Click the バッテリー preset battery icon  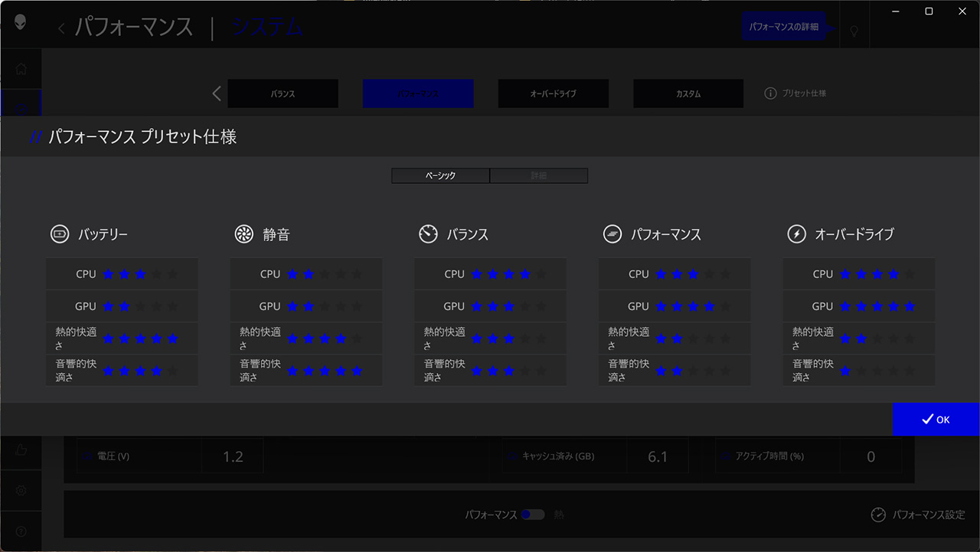(x=60, y=234)
